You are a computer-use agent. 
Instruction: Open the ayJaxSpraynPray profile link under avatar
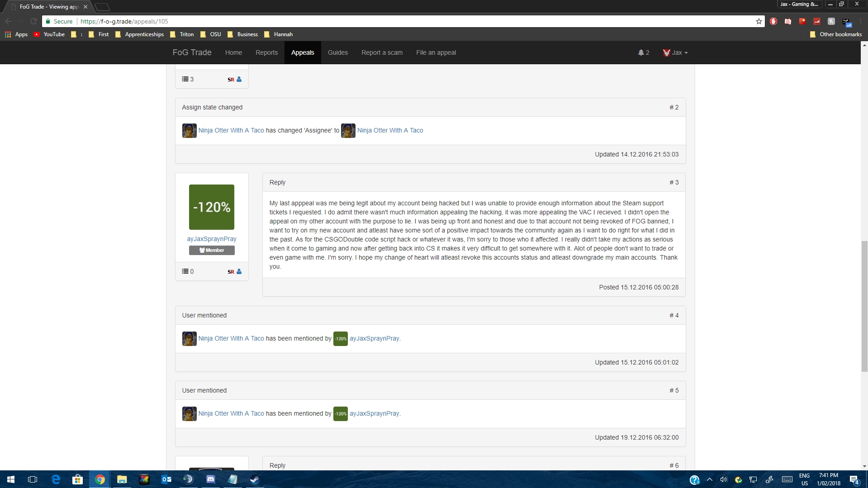tap(211, 239)
